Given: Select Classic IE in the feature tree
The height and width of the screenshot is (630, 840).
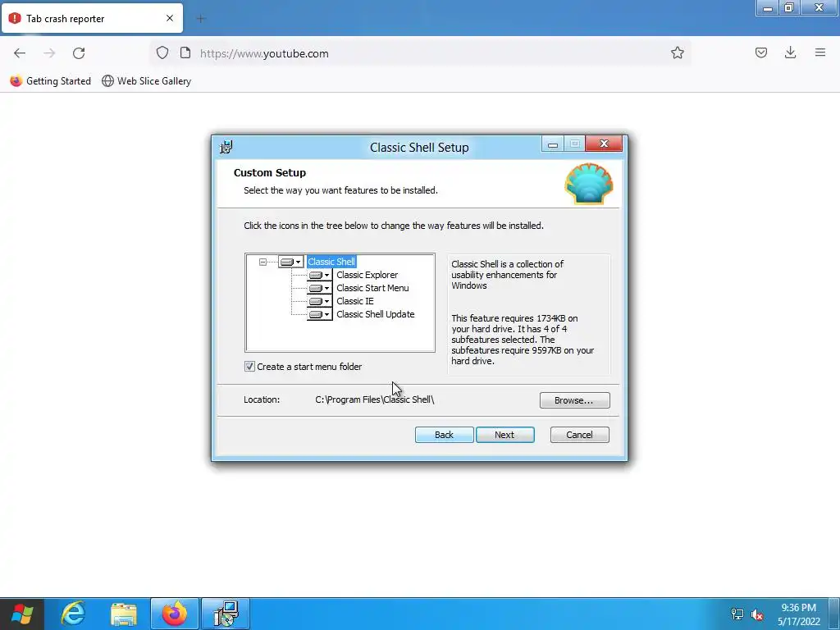Looking at the screenshot, I should (354, 301).
